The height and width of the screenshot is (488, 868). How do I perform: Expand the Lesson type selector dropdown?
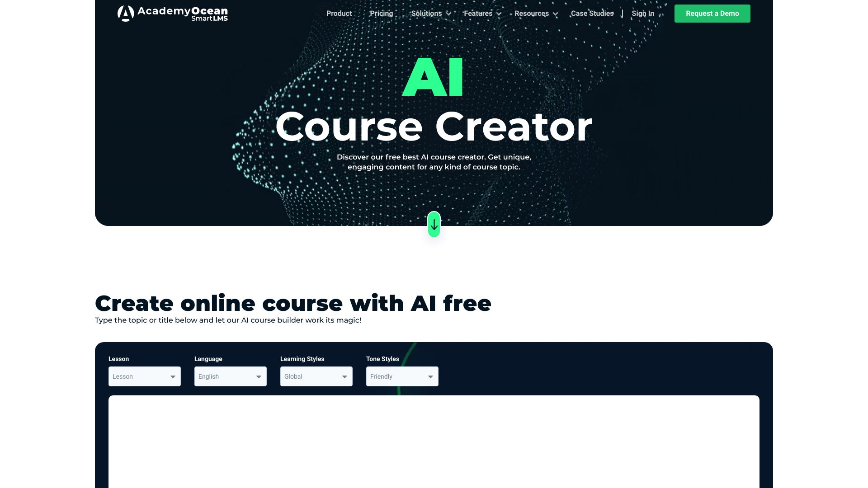(144, 376)
